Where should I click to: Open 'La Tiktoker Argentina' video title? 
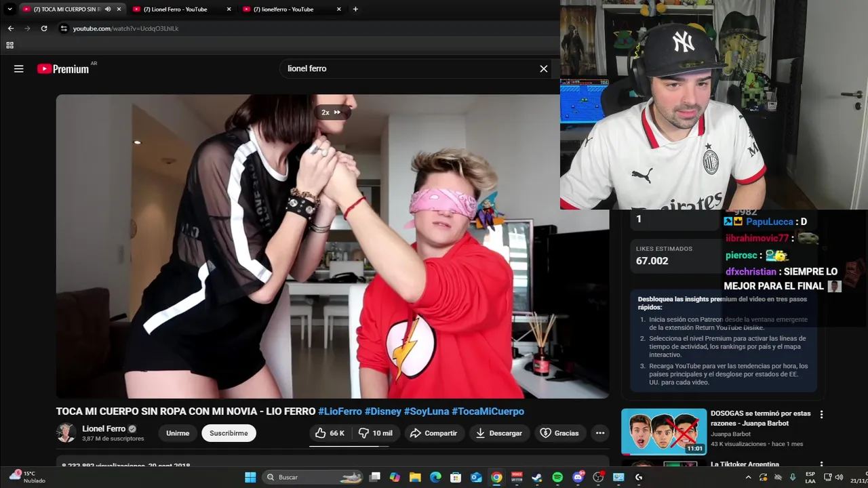(745, 464)
